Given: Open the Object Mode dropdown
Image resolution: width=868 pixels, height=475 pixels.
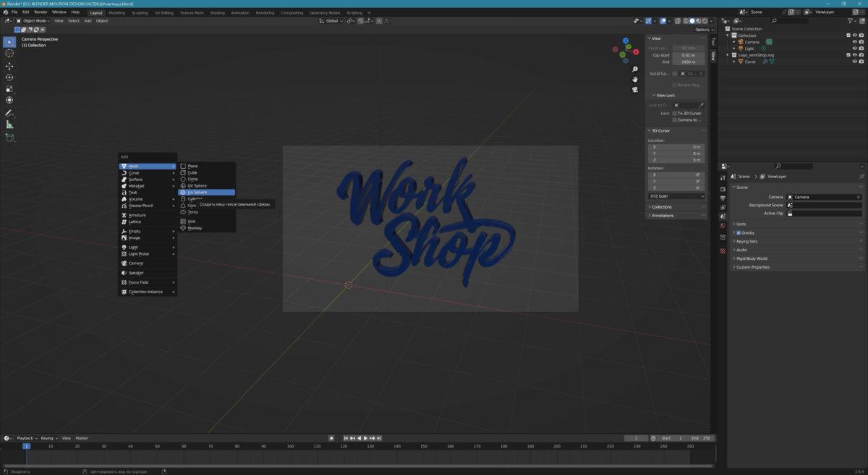Looking at the screenshot, I should click(32, 21).
